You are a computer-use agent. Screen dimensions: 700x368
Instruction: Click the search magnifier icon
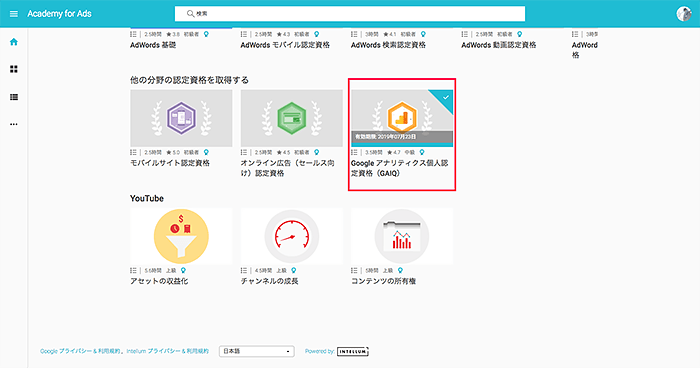[x=190, y=14]
